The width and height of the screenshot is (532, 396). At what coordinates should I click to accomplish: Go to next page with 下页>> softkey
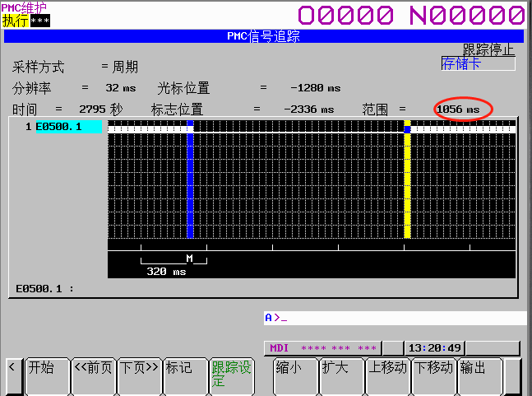[139, 375]
